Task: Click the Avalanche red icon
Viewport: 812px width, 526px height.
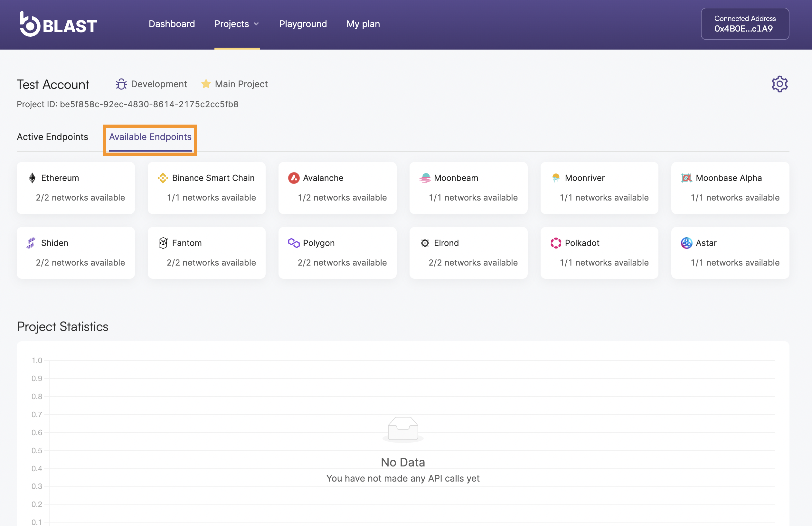Action: click(293, 178)
